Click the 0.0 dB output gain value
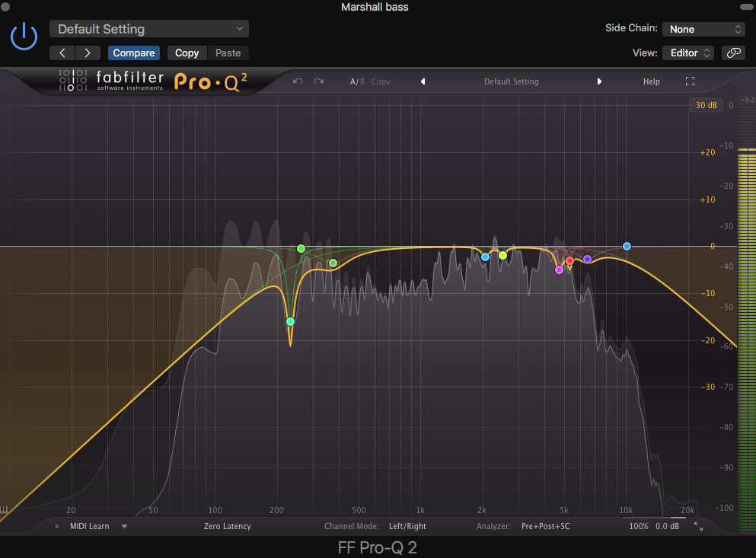 point(667,526)
